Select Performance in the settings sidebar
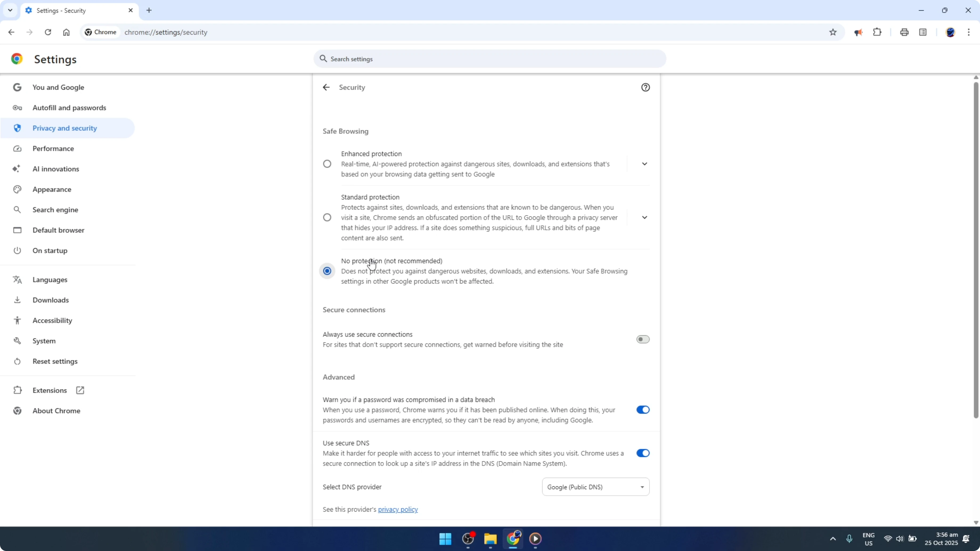980x551 pixels. [x=53, y=148]
